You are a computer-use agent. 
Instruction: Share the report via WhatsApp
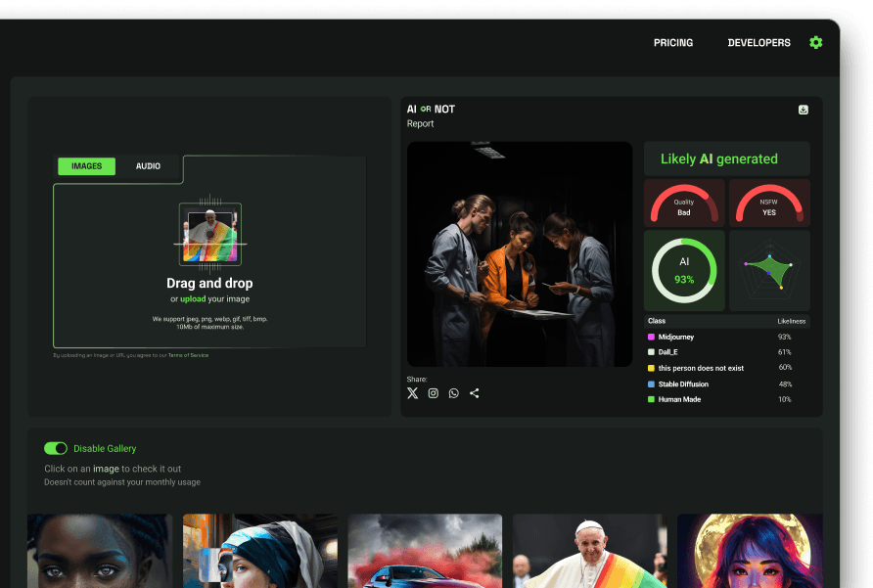coord(453,393)
